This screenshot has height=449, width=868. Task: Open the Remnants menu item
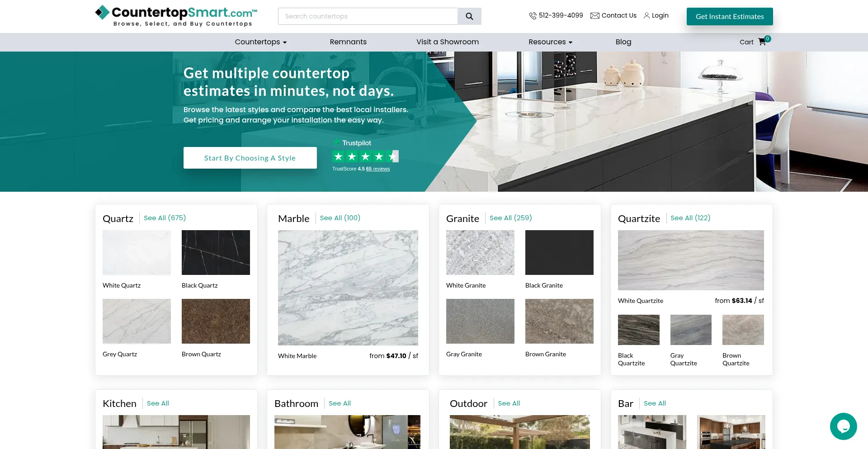click(348, 42)
